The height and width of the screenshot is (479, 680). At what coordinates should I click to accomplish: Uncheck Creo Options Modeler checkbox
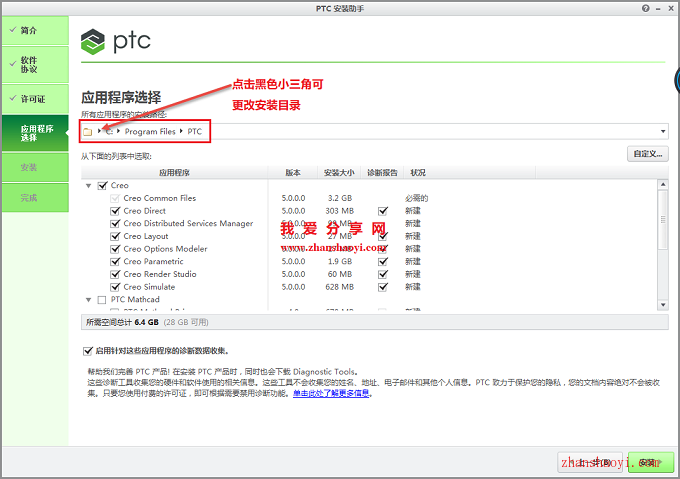115,249
